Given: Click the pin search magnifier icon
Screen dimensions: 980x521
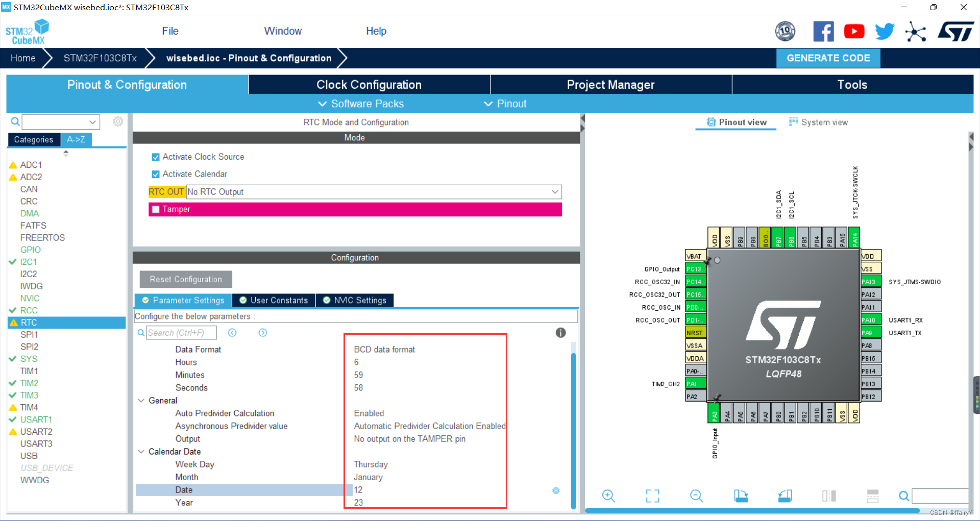Looking at the screenshot, I should pyautogui.click(x=903, y=496).
